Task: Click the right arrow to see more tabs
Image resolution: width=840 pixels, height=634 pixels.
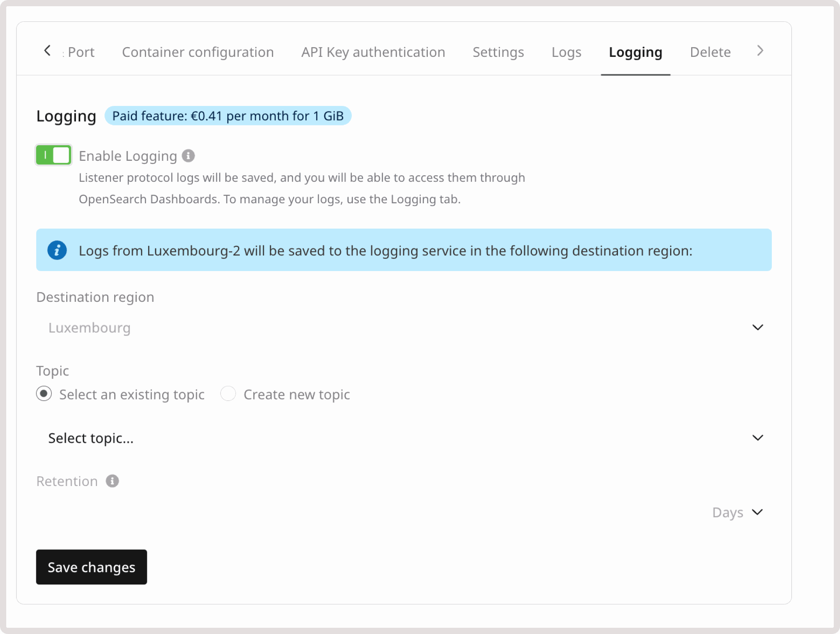Action: tap(760, 51)
